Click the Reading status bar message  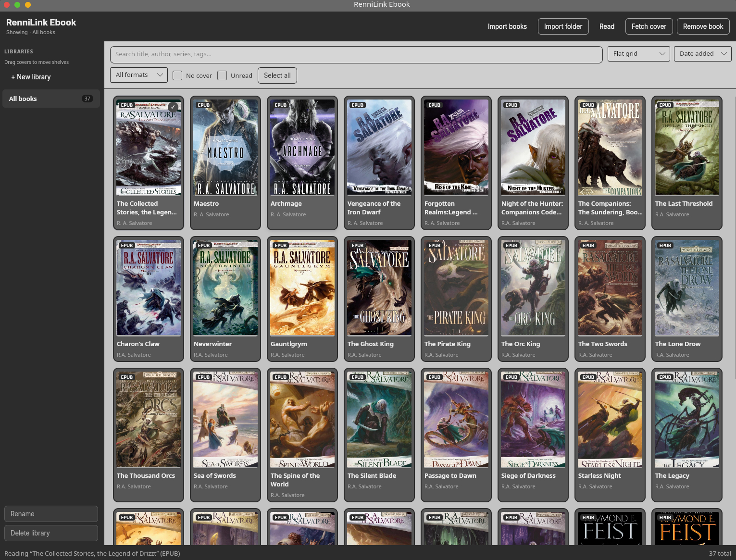(92, 553)
